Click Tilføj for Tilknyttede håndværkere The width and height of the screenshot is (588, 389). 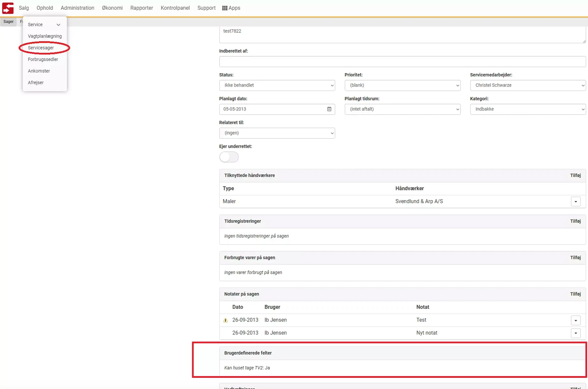coord(575,175)
